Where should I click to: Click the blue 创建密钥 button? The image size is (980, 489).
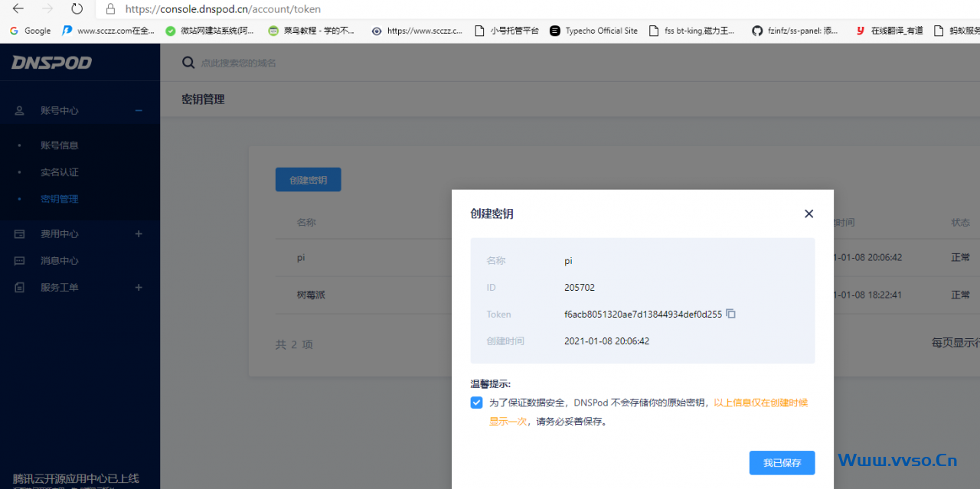(x=308, y=180)
